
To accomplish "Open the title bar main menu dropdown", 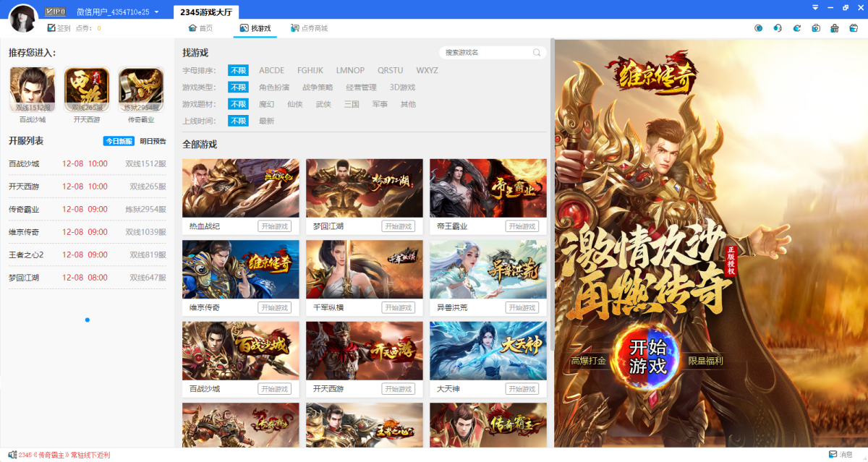I will pos(815,7).
